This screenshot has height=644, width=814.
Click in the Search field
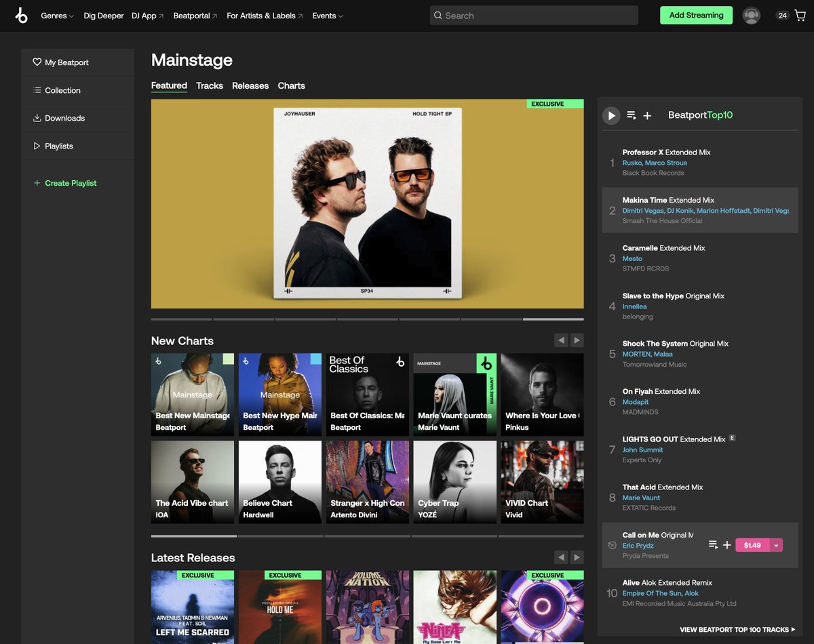[x=534, y=16]
